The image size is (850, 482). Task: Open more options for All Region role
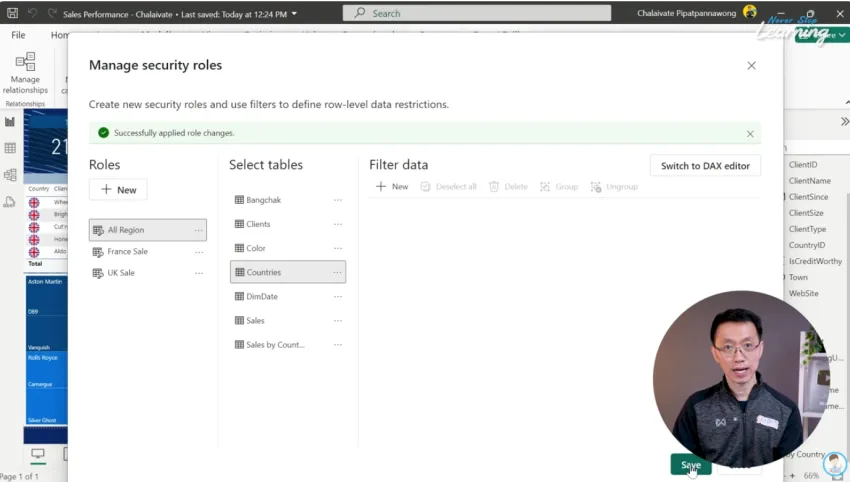coord(198,230)
